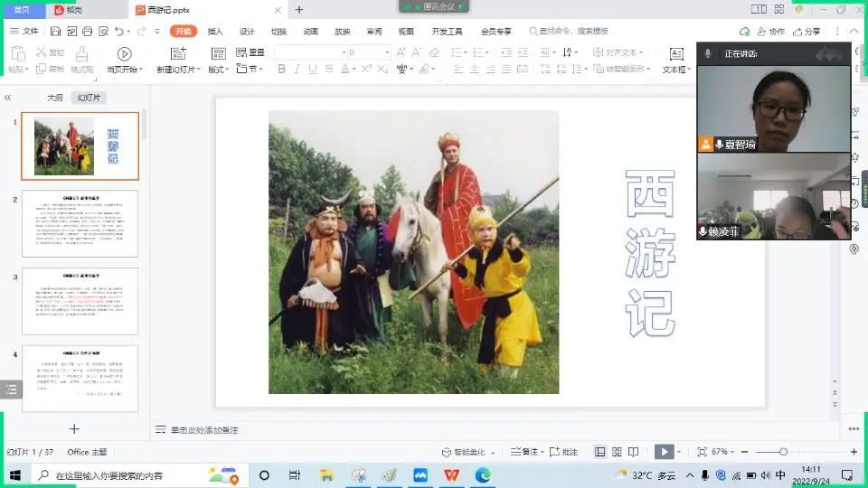Toggle the Notes (备注) pane button
The width and height of the screenshot is (868, 488).
point(527,452)
